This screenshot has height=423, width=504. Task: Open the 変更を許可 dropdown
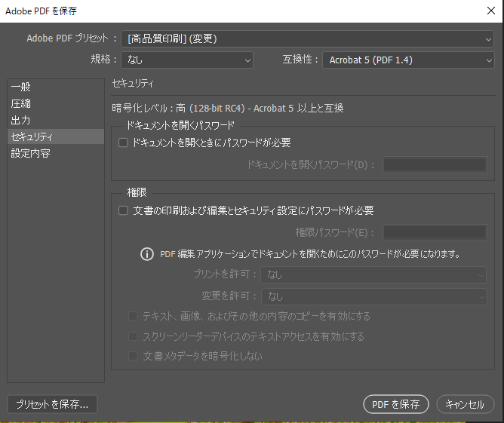pos(373,296)
